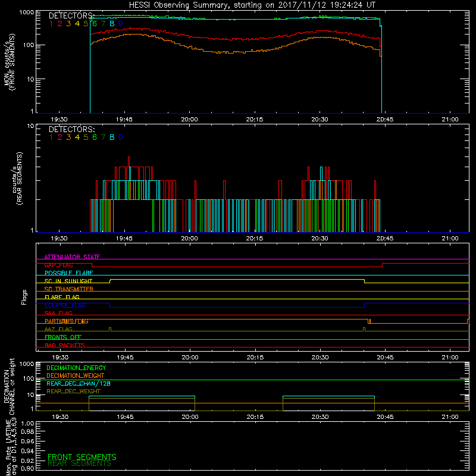This screenshot has height=476, width=476.
Task: Click the Flags vertical axis title
Action: 24,297
